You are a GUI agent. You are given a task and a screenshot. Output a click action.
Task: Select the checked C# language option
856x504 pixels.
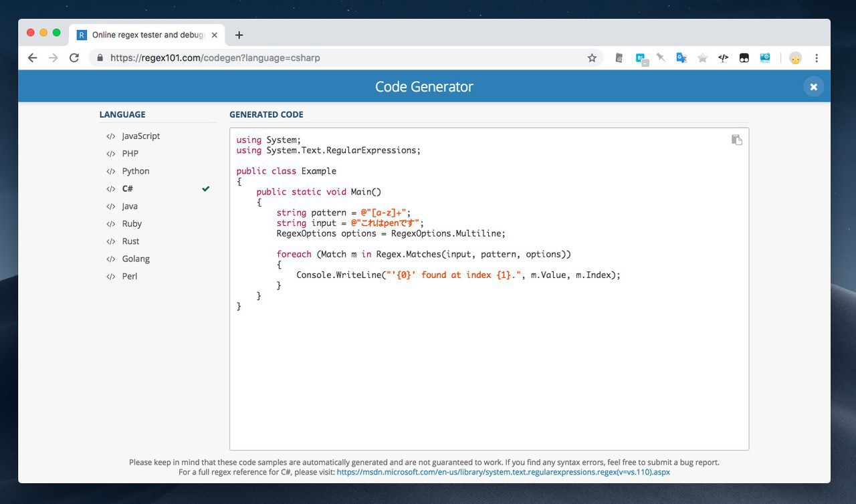pyautogui.click(x=127, y=188)
